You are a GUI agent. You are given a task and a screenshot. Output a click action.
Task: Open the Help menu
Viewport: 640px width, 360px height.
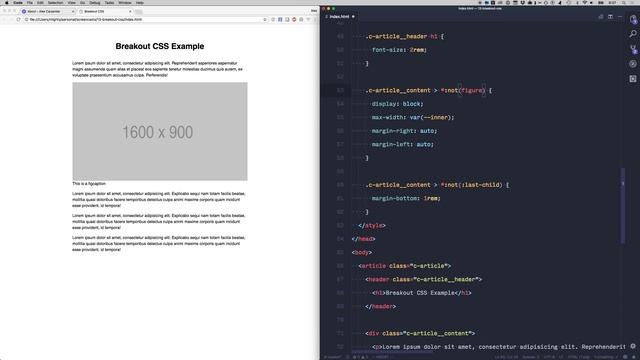140,2
